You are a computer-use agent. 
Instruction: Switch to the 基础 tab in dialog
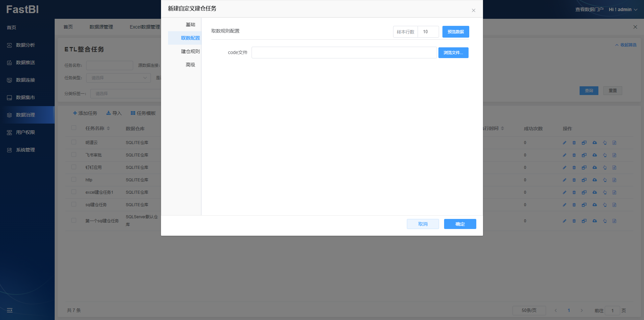(x=190, y=25)
